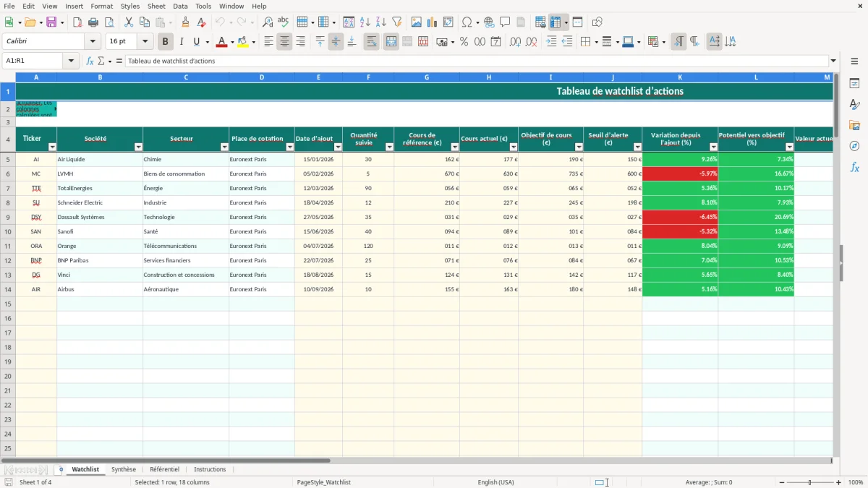
Task: Click the Insert Image icon
Action: coord(417,22)
